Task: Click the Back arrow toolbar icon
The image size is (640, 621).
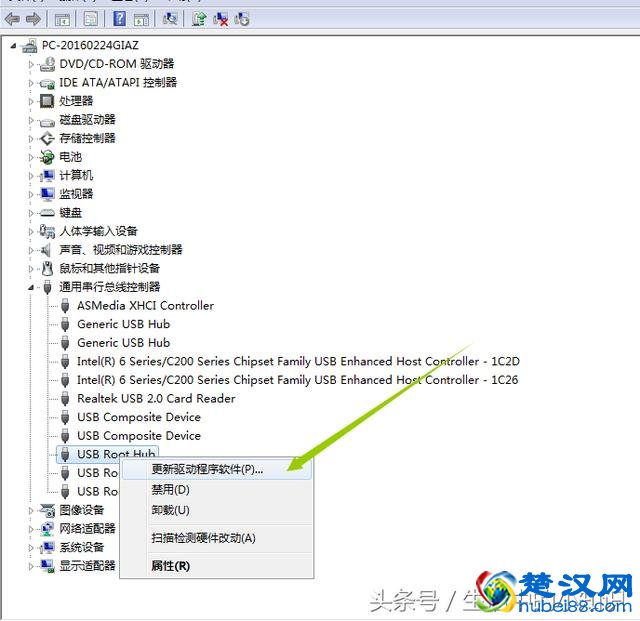Action: click(12, 19)
